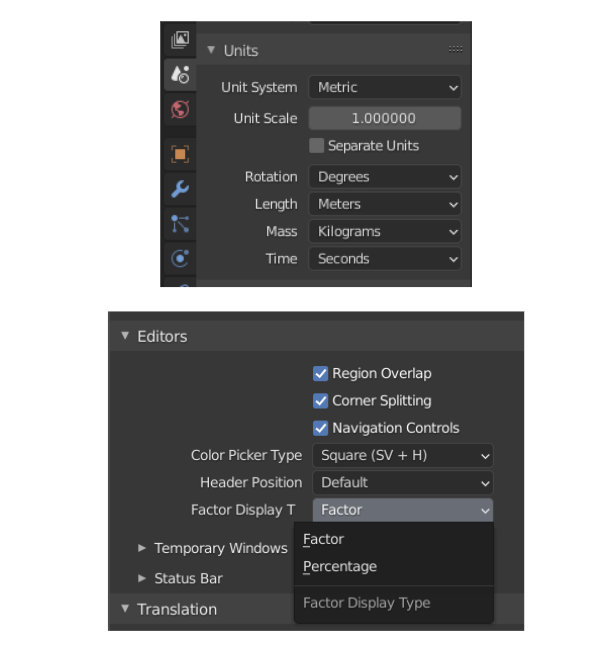Turn off Navigation Controls checkbox

tap(320, 428)
